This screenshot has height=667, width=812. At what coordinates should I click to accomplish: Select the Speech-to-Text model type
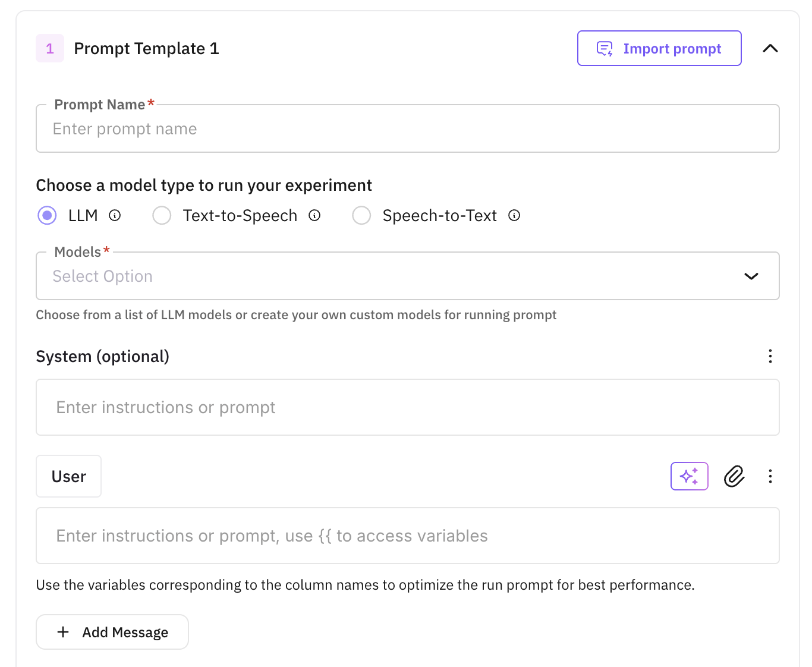361,215
